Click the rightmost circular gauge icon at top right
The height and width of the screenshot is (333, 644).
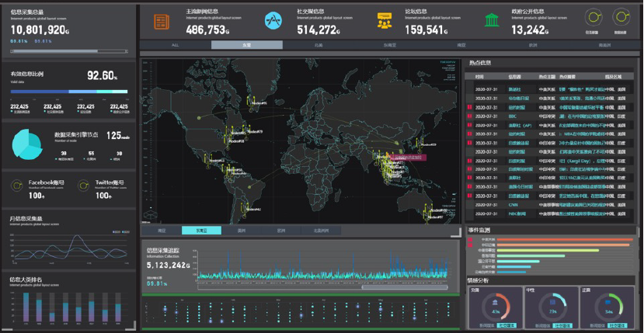[621, 16]
